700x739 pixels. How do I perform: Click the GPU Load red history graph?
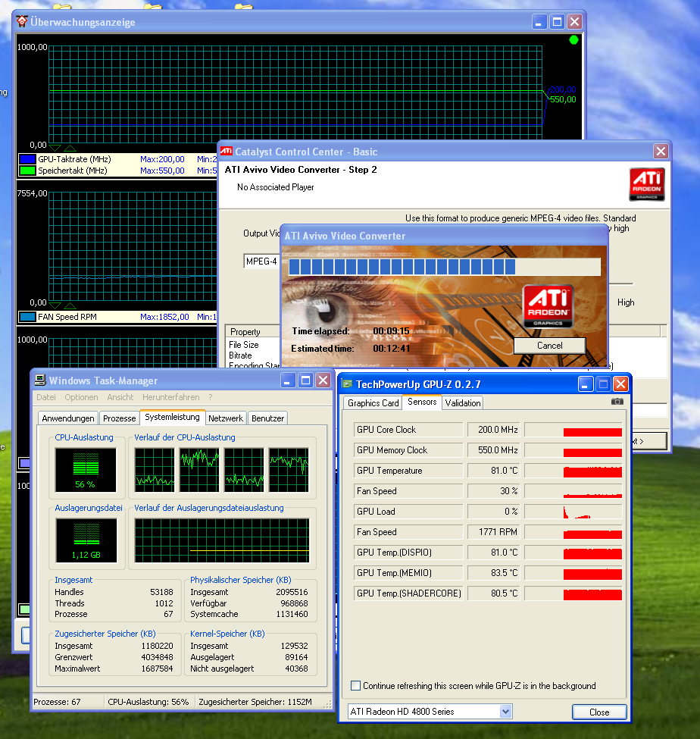pos(573,512)
